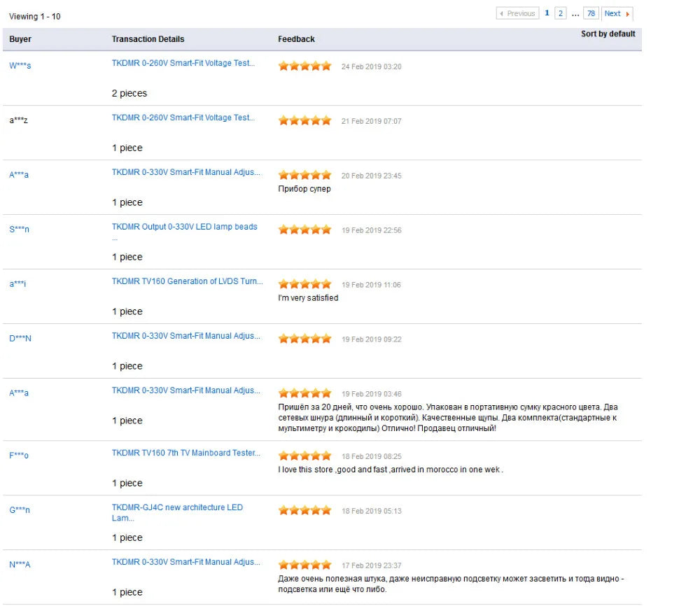Click star rating dated 19 Feb 2019 22:56
This screenshot has width=700, height=606.
(304, 230)
